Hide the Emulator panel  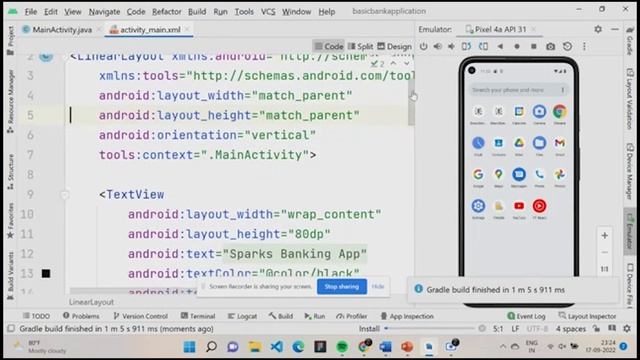615,29
